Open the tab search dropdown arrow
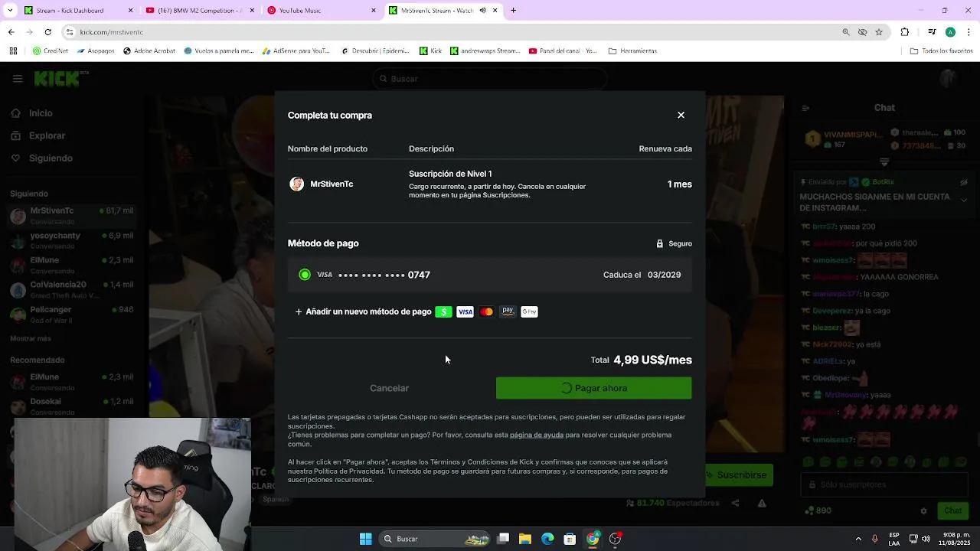 8,11
